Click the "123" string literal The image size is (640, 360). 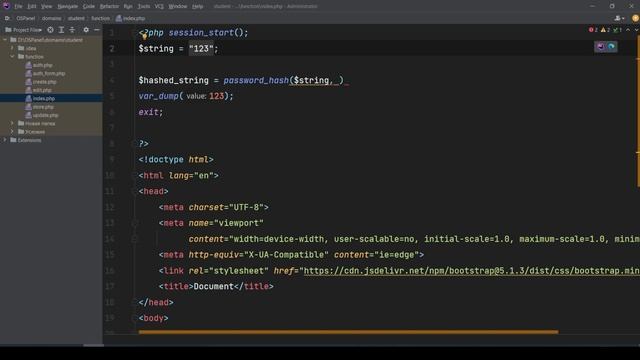pos(201,49)
